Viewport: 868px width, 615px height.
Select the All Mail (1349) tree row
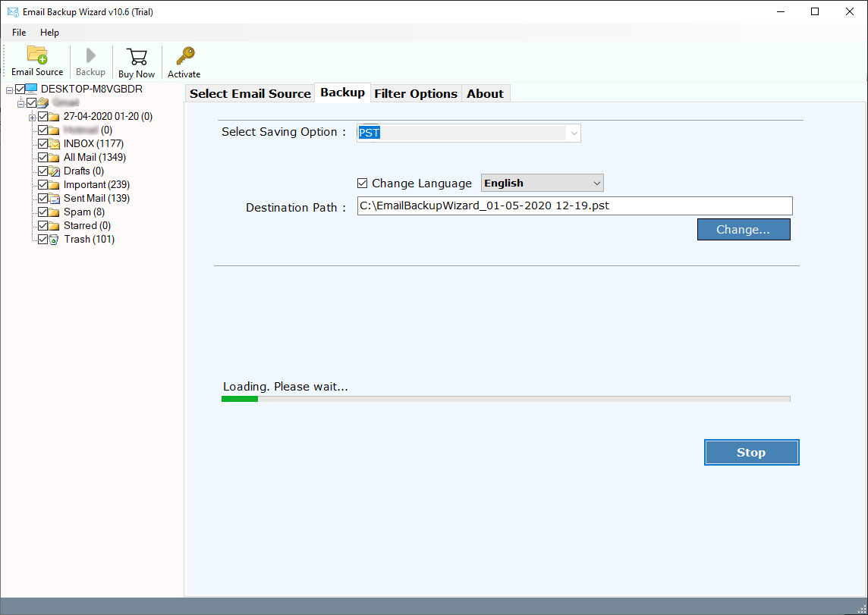(x=95, y=158)
